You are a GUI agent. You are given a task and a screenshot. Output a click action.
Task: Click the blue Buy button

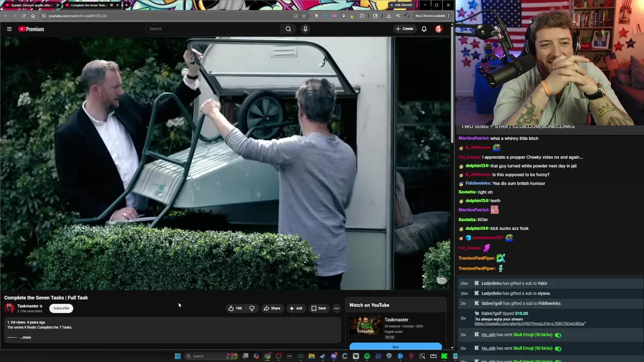[x=395, y=347]
